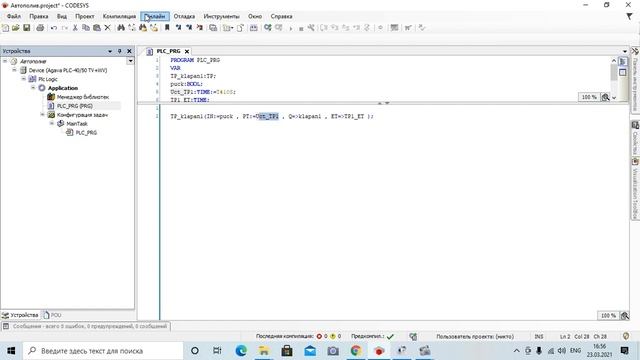Open the Проект menu

click(84, 16)
